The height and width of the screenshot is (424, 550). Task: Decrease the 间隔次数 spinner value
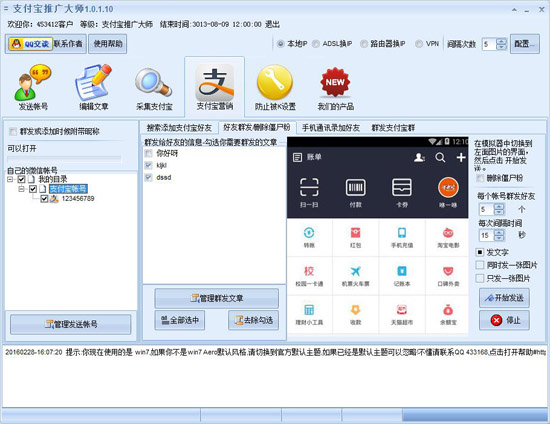pyautogui.click(x=502, y=47)
